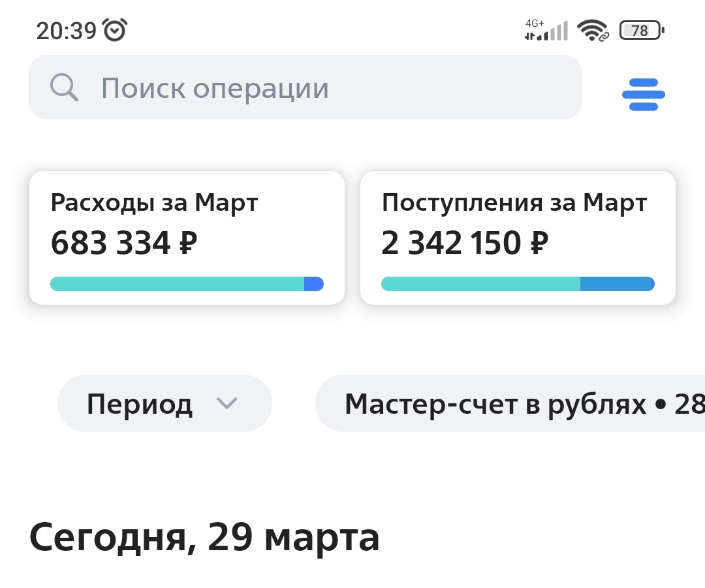Tap the magnifying glass search icon

tap(64, 87)
